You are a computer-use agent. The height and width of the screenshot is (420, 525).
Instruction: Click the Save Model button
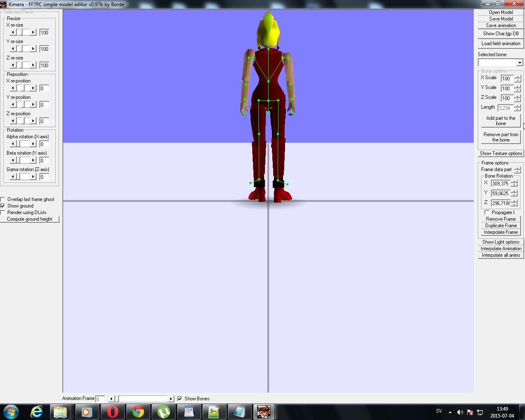[x=501, y=19]
